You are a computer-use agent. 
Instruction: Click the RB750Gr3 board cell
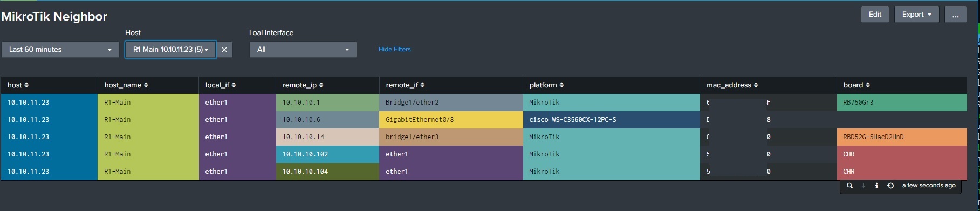click(x=902, y=103)
